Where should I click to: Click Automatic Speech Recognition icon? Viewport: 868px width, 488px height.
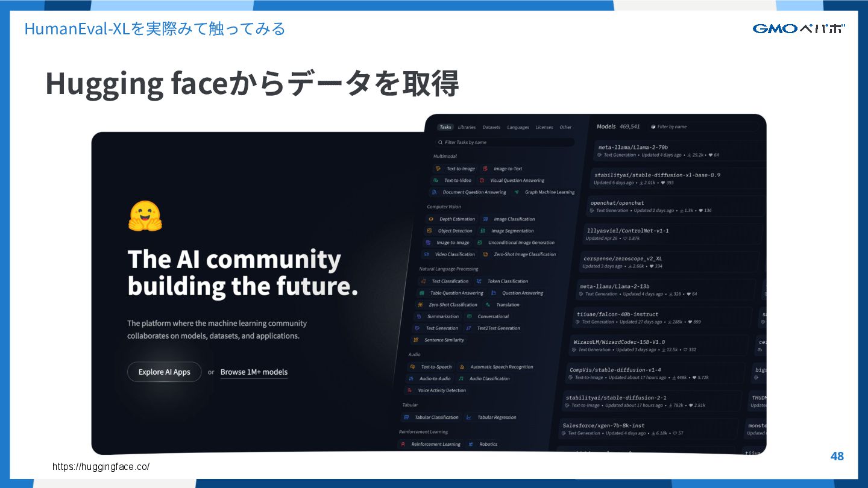461,367
